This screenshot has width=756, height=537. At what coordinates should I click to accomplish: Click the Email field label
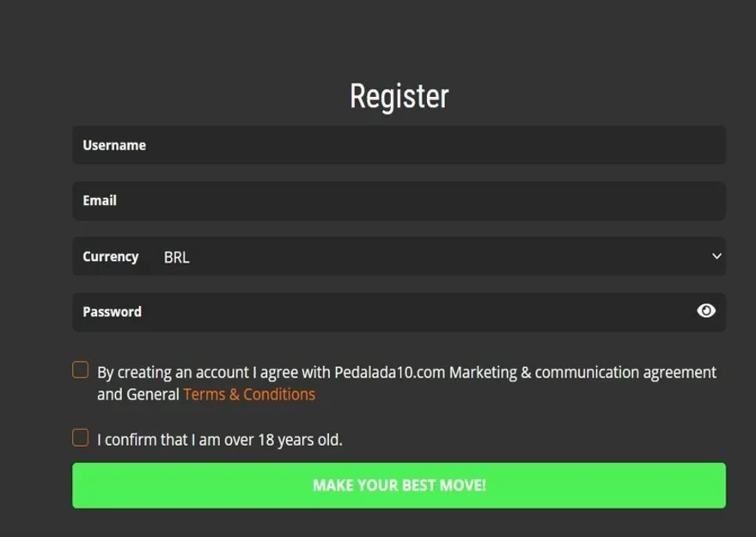[100, 200]
